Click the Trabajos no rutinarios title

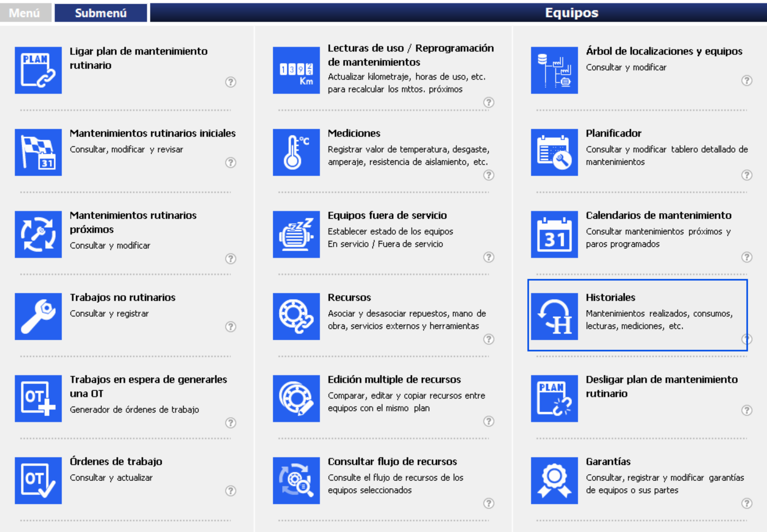[123, 298]
